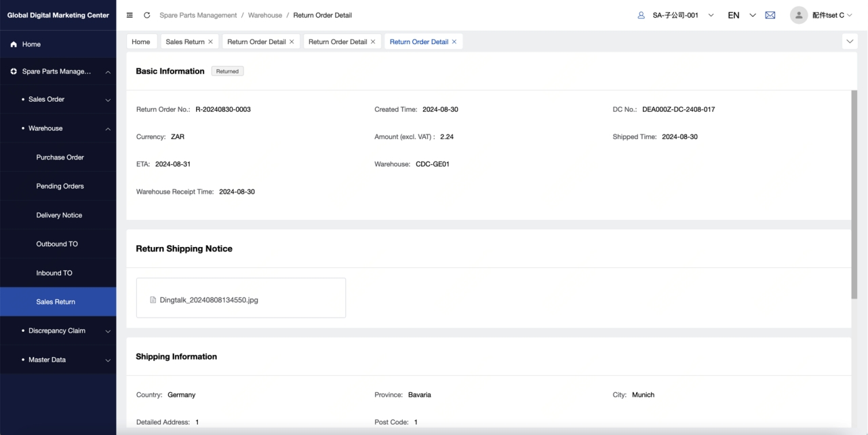Click the city value Munich
Screen dimensions: 868x435
[643, 395]
